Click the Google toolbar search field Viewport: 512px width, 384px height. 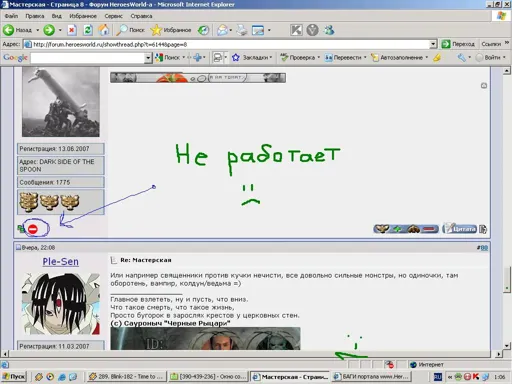(88, 58)
